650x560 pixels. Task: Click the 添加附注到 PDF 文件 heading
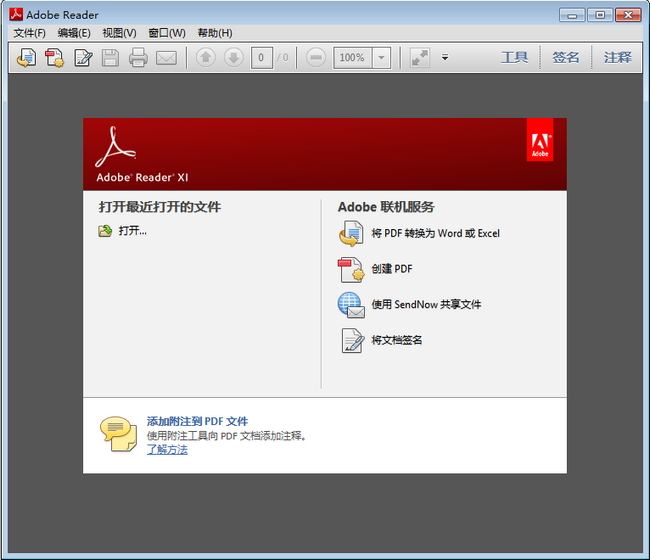click(197, 422)
